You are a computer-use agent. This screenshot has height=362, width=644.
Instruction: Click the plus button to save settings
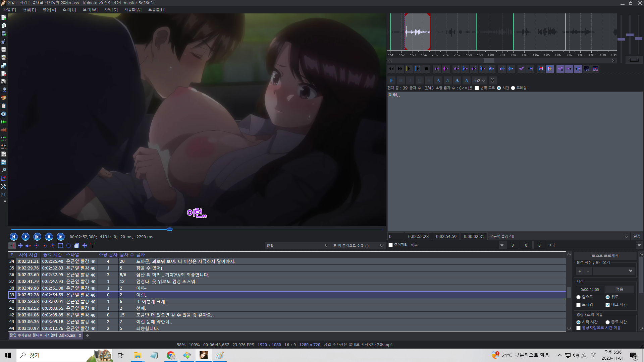[x=580, y=271]
